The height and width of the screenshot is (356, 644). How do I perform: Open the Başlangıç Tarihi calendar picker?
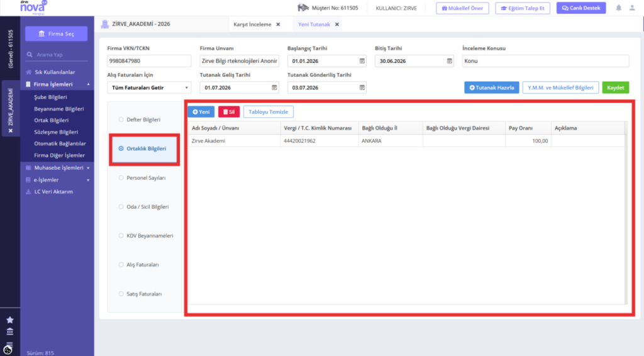362,61
